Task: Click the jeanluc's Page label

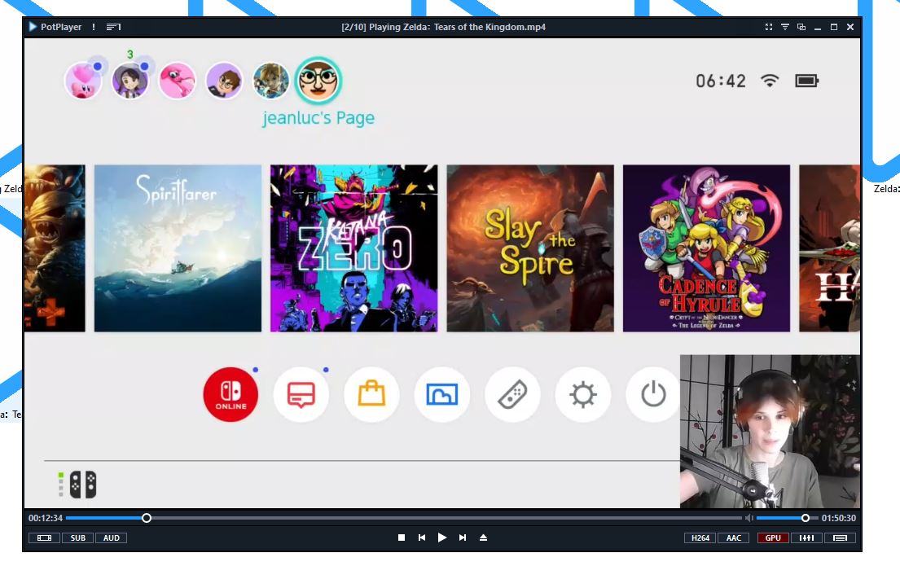Action: click(x=318, y=117)
